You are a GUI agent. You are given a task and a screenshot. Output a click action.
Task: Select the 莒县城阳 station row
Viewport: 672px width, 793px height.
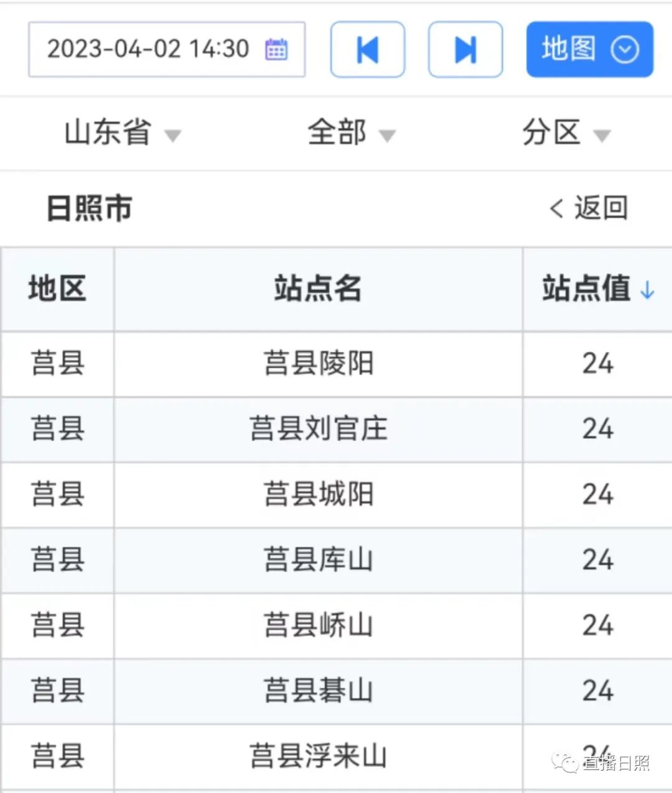click(x=318, y=495)
